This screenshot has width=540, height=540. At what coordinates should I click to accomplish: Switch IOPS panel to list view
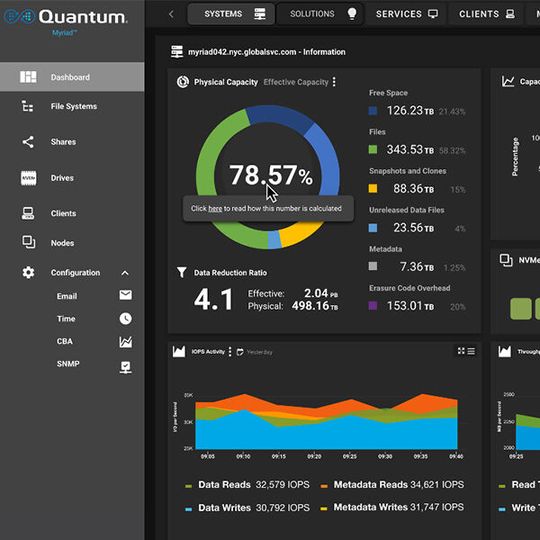click(471, 351)
